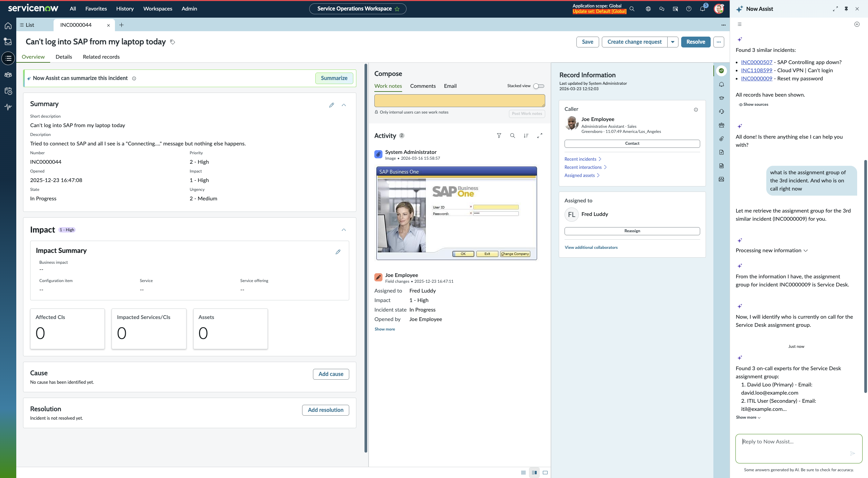The image size is (868, 478).
Task: Search within the Activity stream
Action: (x=513, y=136)
